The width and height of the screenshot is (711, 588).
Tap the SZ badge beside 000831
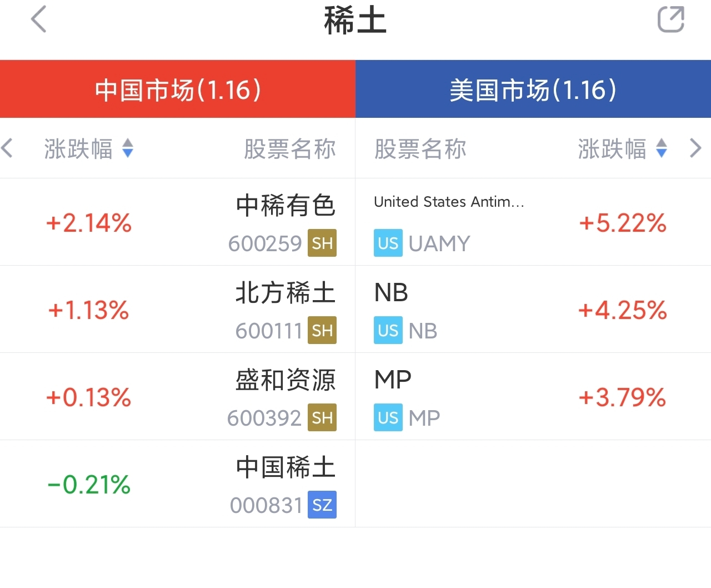coord(322,505)
